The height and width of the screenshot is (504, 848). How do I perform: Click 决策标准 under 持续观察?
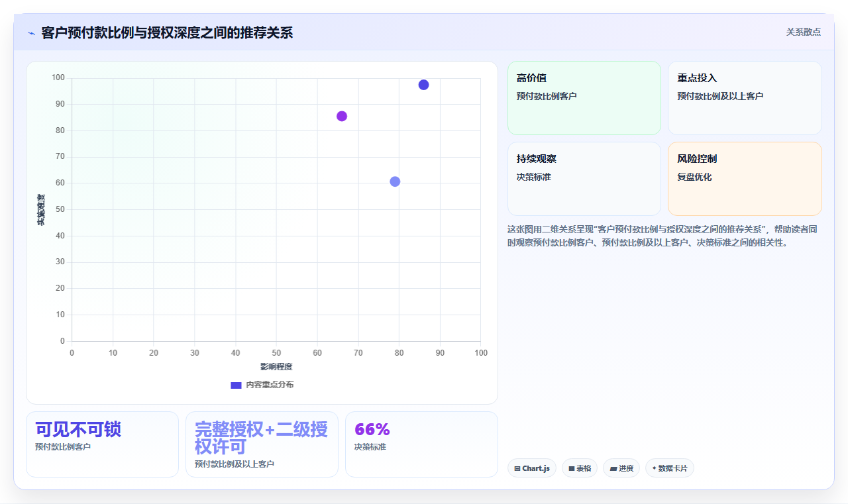534,177
